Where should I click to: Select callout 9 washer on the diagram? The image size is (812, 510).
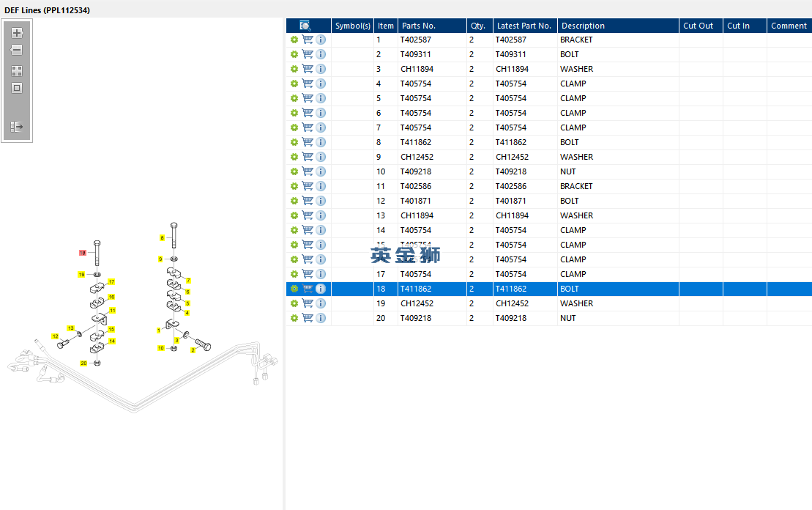click(160, 259)
